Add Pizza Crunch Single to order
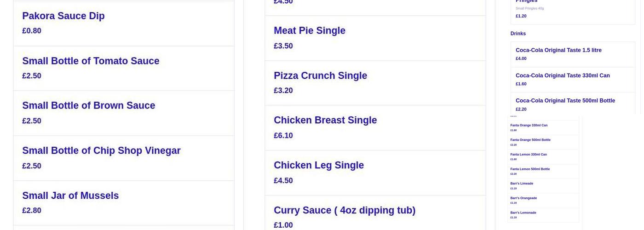The image size is (644, 230). (x=375, y=83)
